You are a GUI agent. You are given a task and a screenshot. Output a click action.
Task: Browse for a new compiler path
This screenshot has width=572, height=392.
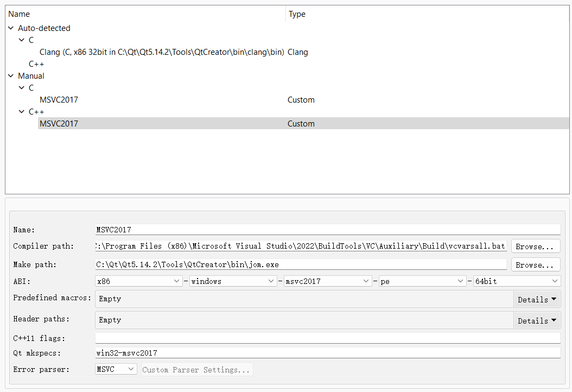pos(535,245)
